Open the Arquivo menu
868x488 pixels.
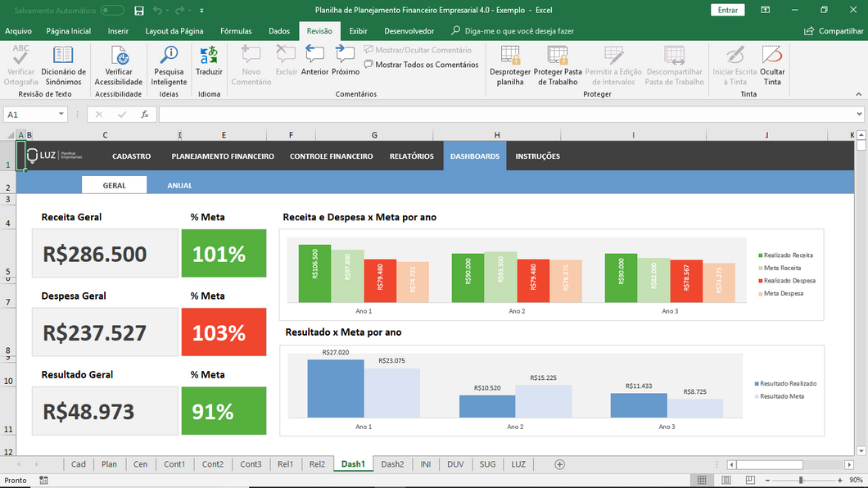(18, 31)
